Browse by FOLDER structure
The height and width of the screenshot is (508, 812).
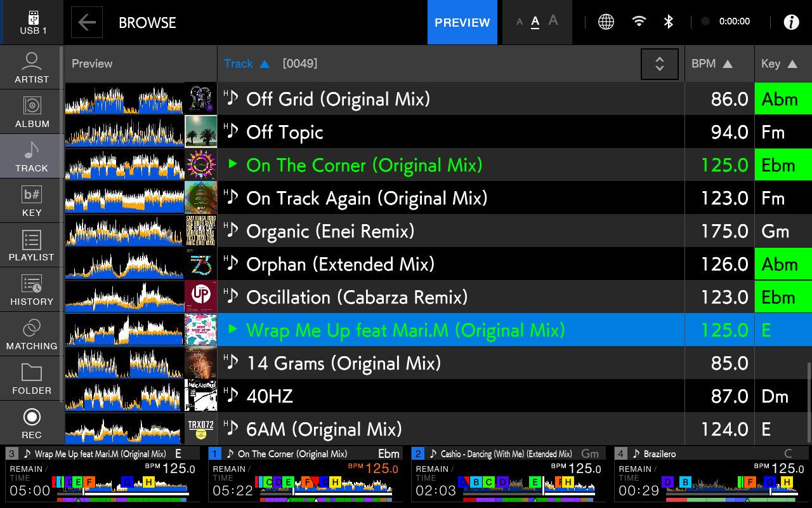(32, 378)
